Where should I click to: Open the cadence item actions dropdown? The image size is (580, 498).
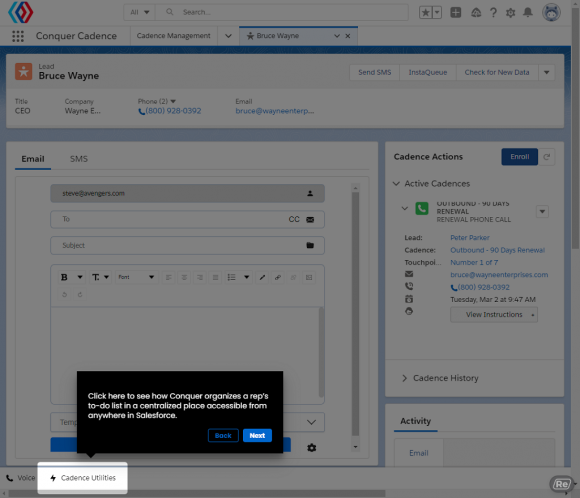[542, 212]
